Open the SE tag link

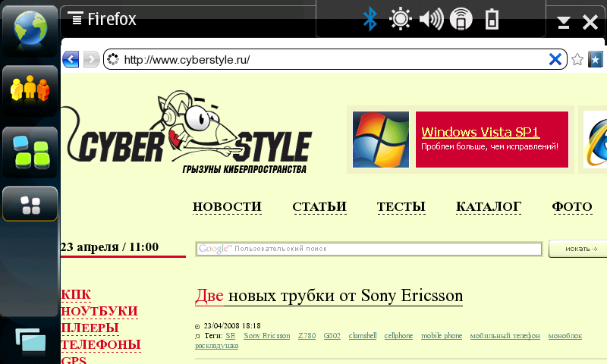(231, 336)
